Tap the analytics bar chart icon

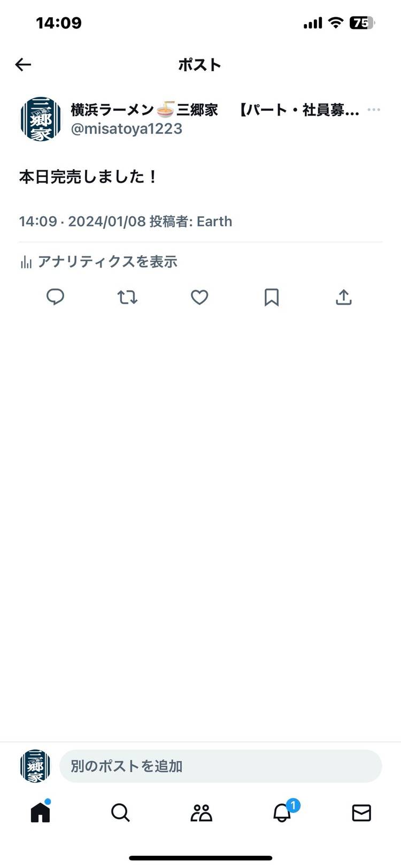25,262
